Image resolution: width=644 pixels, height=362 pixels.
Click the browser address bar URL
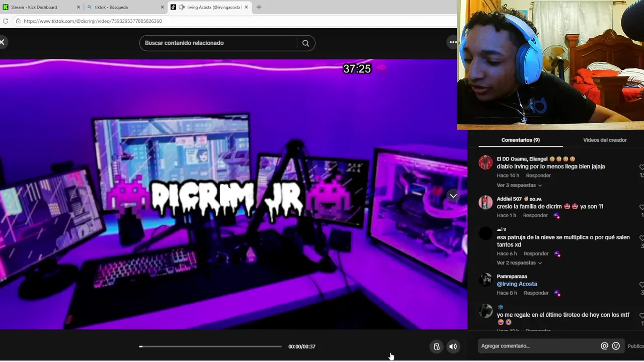pos(93,21)
